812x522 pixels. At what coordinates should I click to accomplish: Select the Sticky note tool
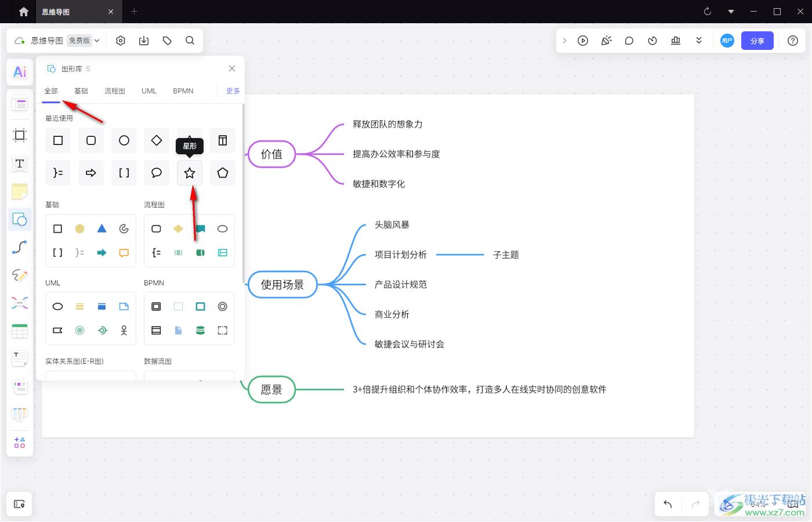click(20, 191)
